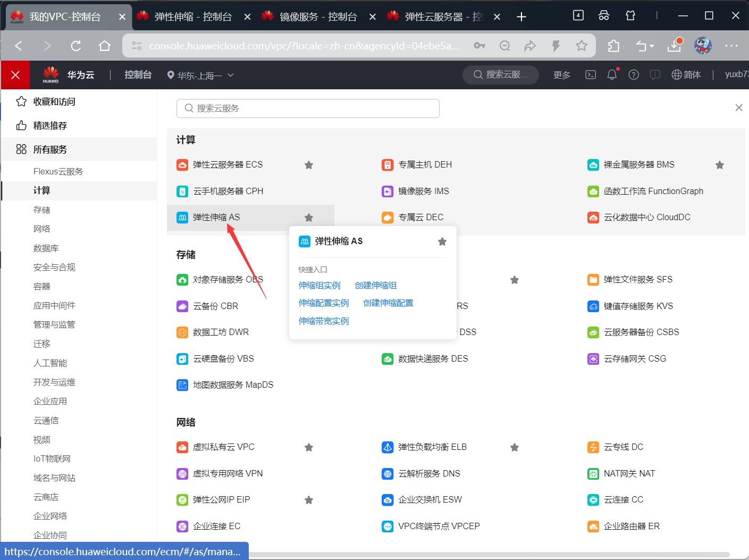Open 云服务器备份 CSBS icon

(593, 332)
